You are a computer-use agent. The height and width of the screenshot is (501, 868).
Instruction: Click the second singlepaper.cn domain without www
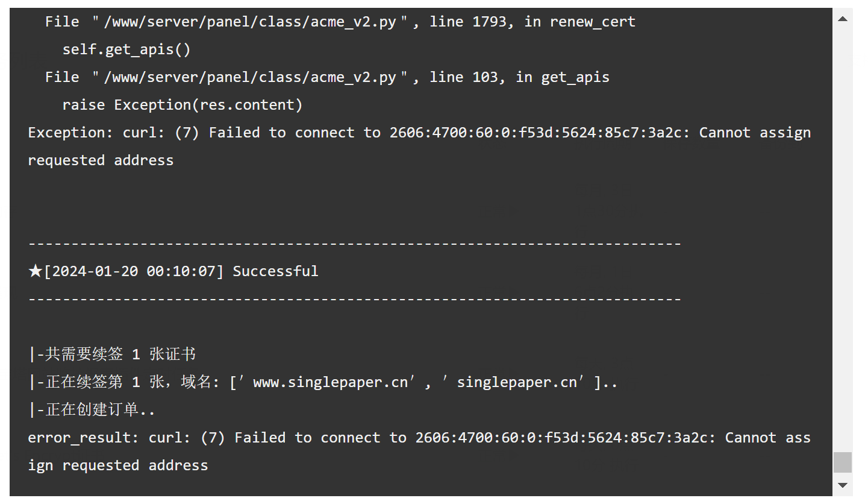(517, 382)
